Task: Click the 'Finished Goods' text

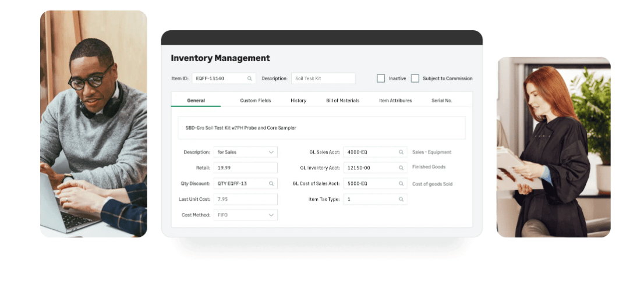Action: [429, 167]
